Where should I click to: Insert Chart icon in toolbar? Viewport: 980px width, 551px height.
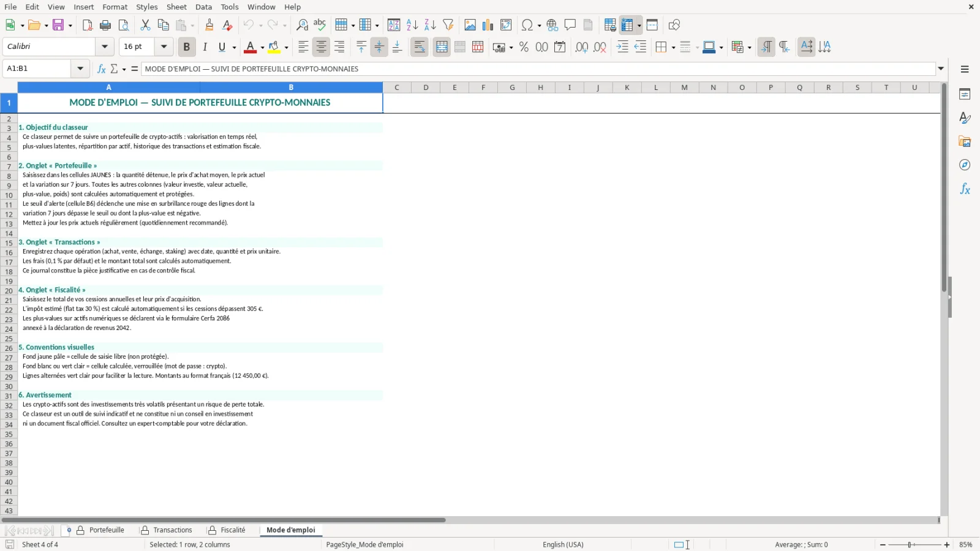click(x=488, y=25)
